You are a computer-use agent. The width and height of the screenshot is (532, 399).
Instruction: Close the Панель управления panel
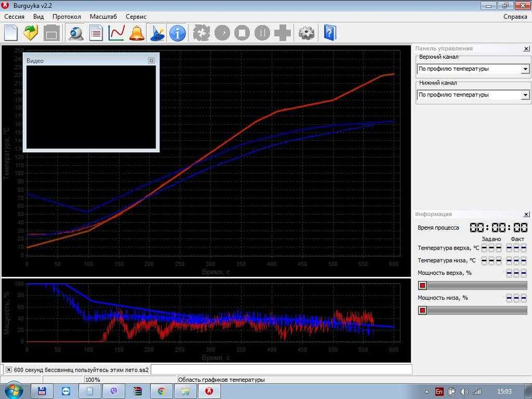point(526,49)
